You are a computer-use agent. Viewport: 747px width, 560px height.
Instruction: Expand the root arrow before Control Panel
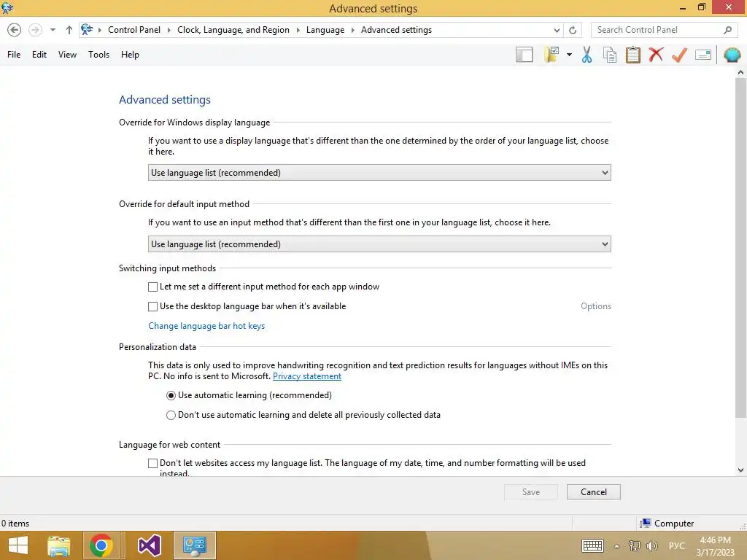click(100, 30)
